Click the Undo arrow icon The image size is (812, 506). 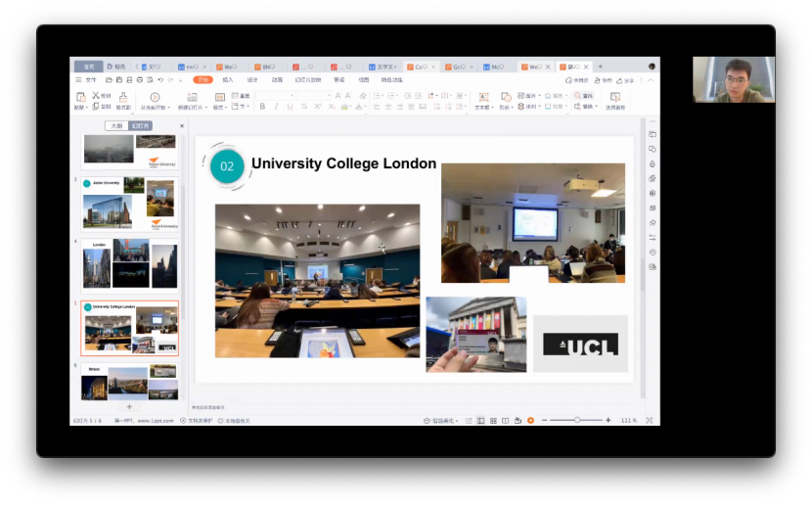click(160, 79)
